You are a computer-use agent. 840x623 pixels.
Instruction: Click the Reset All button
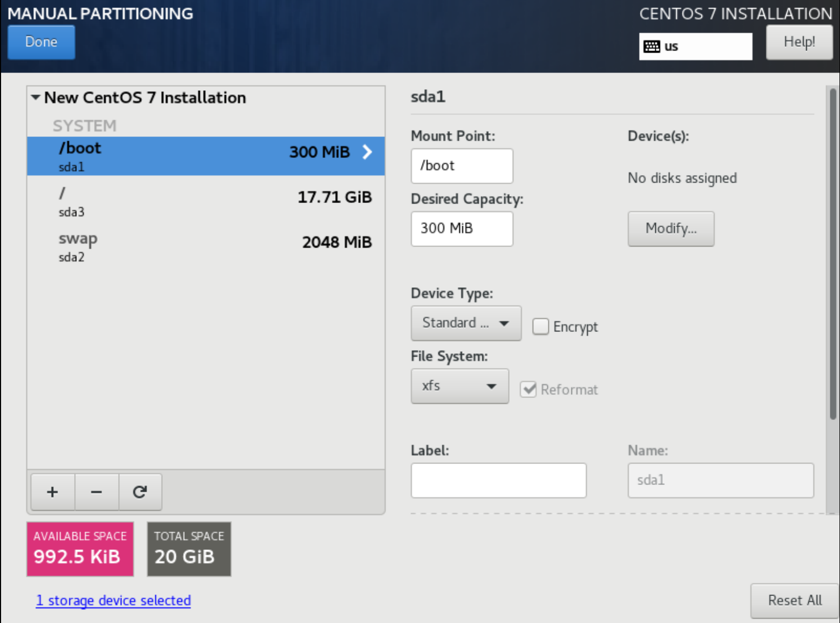pyautogui.click(x=795, y=600)
